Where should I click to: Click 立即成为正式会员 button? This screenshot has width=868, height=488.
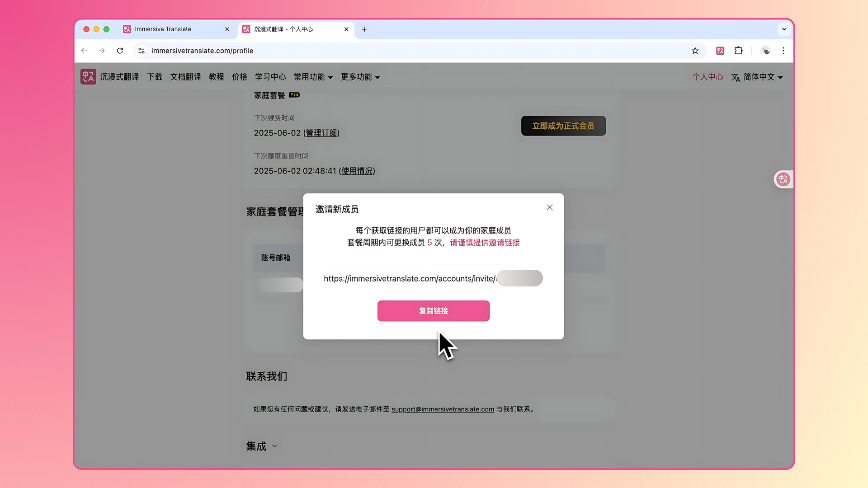click(563, 126)
